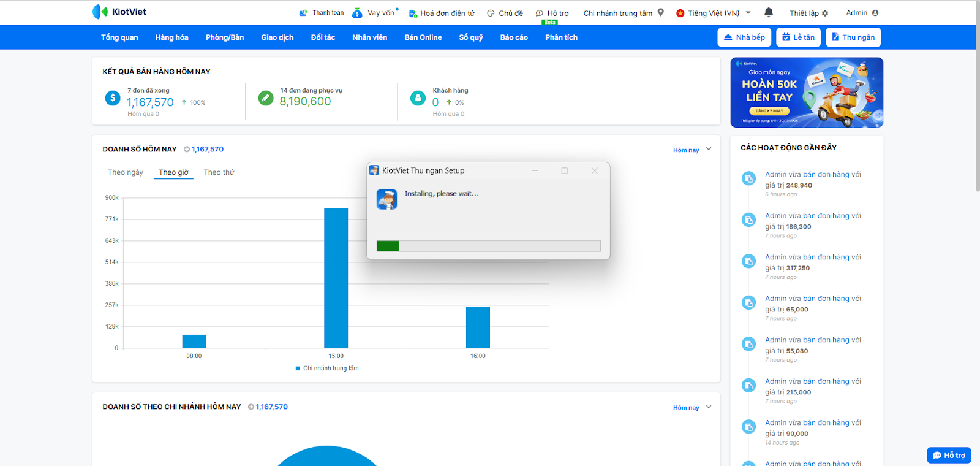980x466 pixels.
Task: Click the Vay vốn money bag icon
Action: [x=357, y=13]
